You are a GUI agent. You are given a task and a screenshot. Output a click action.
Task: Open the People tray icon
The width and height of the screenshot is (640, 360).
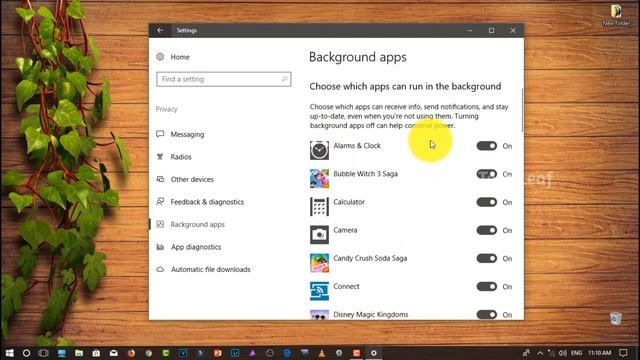tap(526, 353)
